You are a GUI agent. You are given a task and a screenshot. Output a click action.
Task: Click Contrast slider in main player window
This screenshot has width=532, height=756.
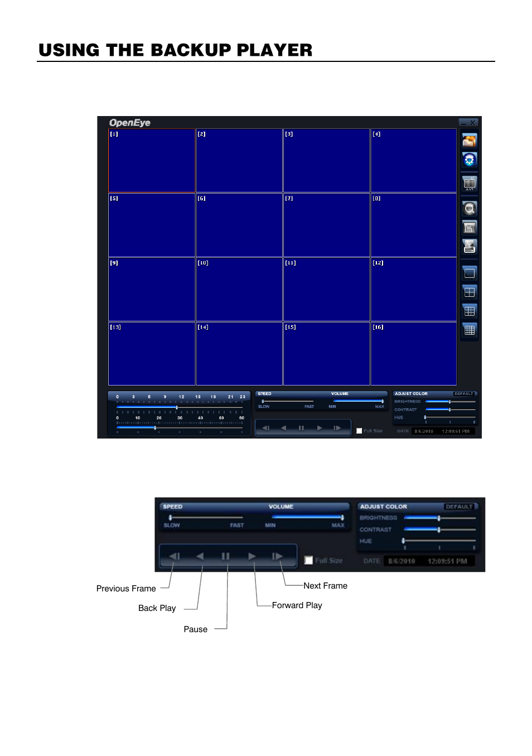click(451, 410)
